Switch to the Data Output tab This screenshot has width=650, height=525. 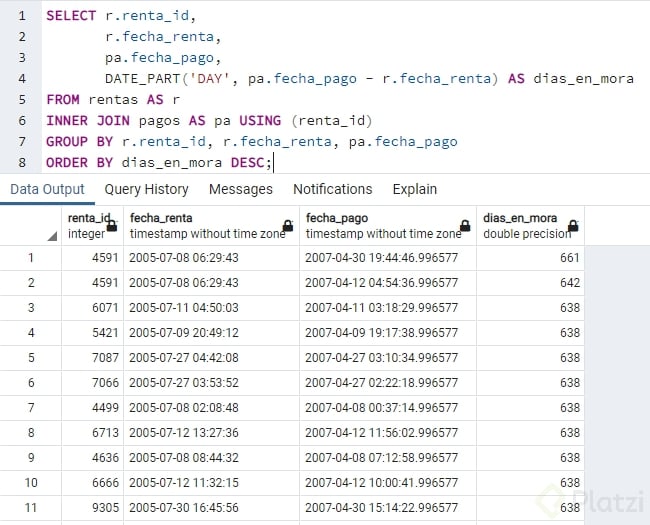click(48, 189)
